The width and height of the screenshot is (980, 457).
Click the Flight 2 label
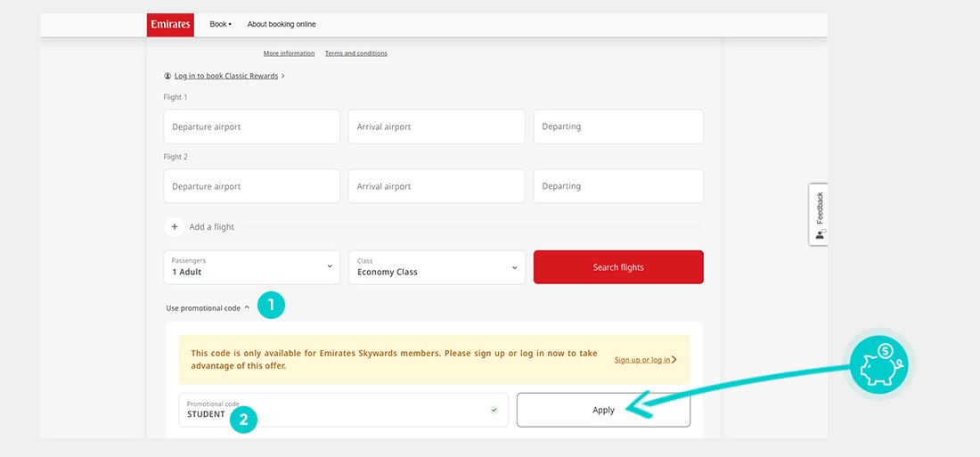pos(176,157)
